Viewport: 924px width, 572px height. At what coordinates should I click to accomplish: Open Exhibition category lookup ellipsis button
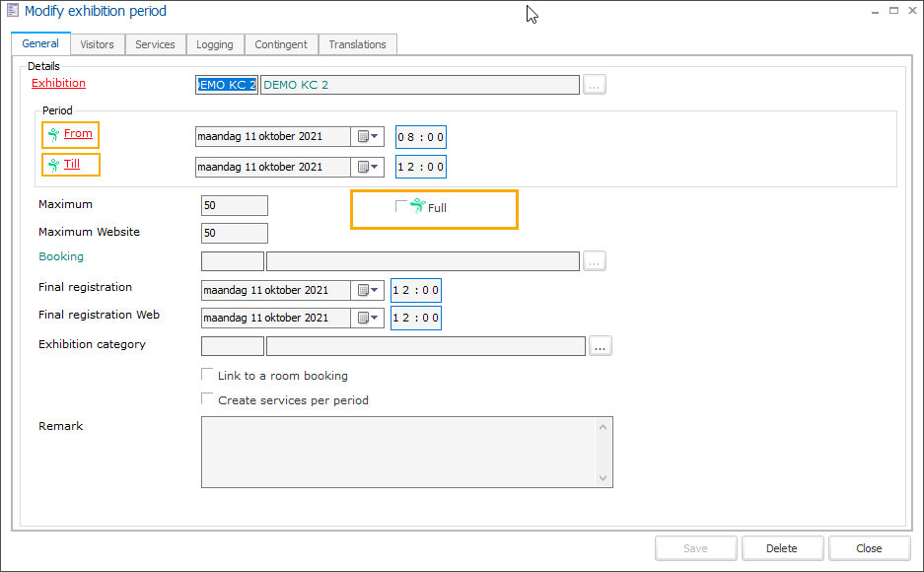(601, 346)
